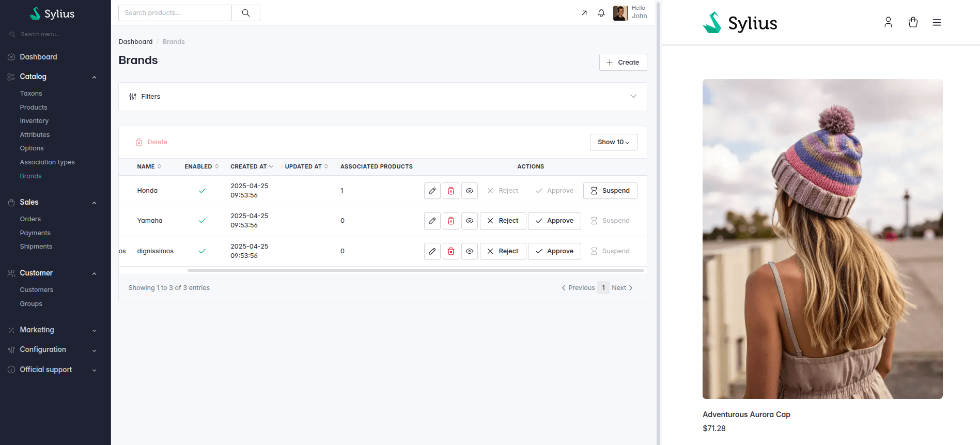
Task: Open the hamburger menu in shop
Action: coord(936,22)
